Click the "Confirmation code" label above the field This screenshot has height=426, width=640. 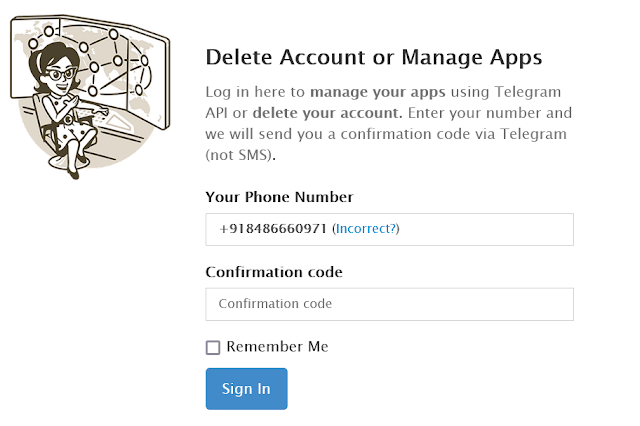(274, 272)
